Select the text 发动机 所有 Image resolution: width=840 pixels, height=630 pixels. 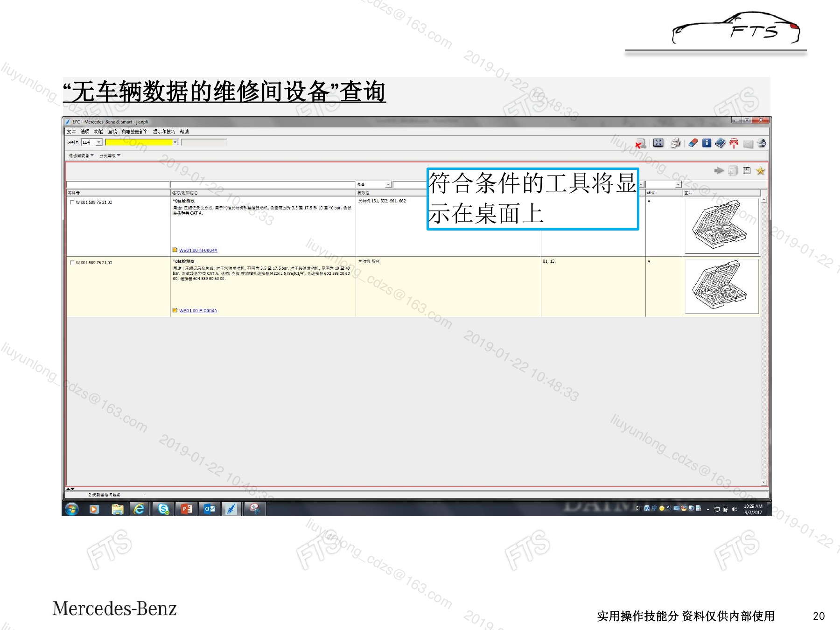tap(369, 261)
